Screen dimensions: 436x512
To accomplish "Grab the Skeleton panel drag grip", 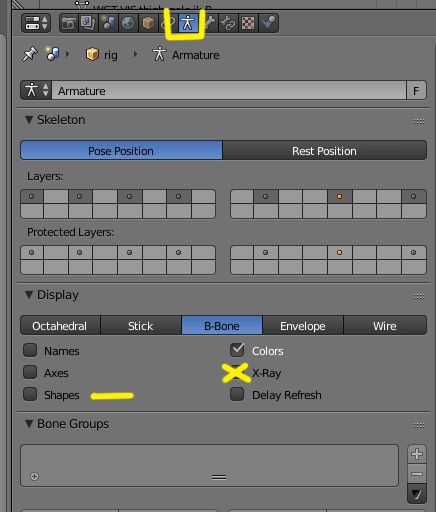I will coord(419,121).
